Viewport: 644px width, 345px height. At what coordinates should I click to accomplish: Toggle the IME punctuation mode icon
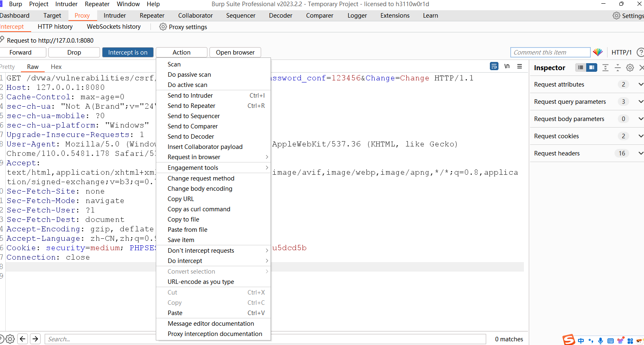point(591,340)
